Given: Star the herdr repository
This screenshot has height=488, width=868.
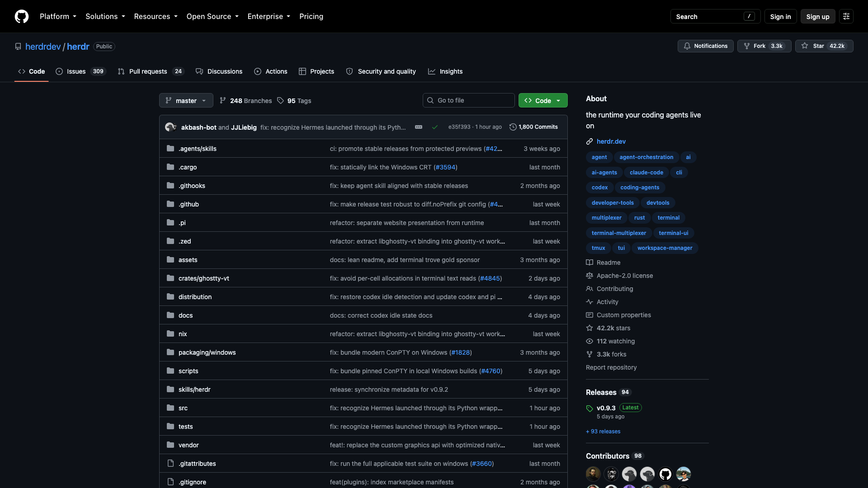Looking at the screenshot, I should point(824,46).
